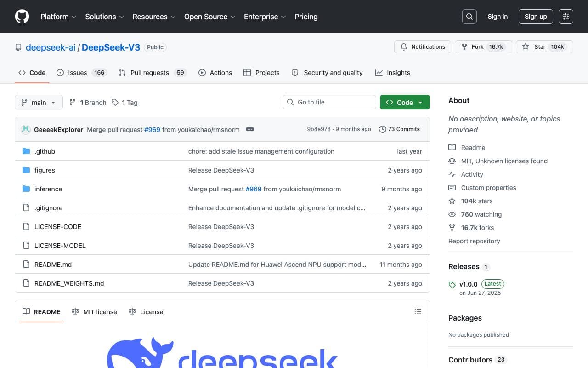Switch to the Projects tab
The width and height of the screenshot is (588, 368).
pos(261,73)
